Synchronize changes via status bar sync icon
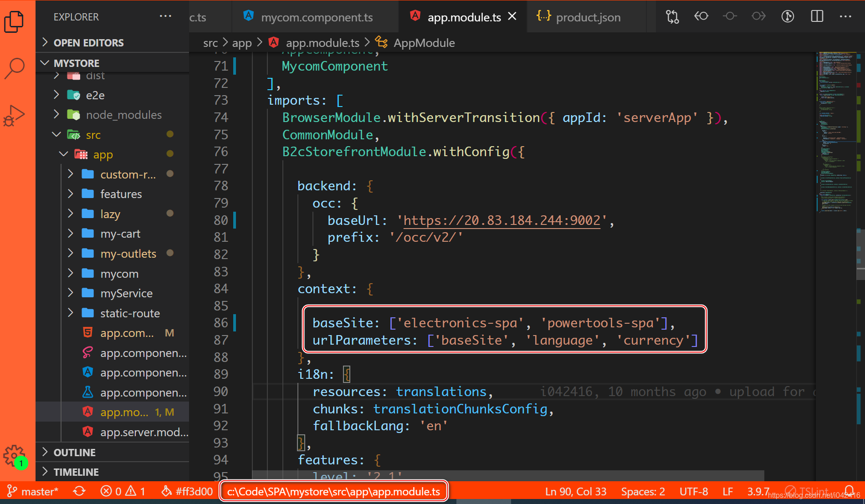Image resolution: width=865 pixels, height=504 pixels. click(79, 492)
